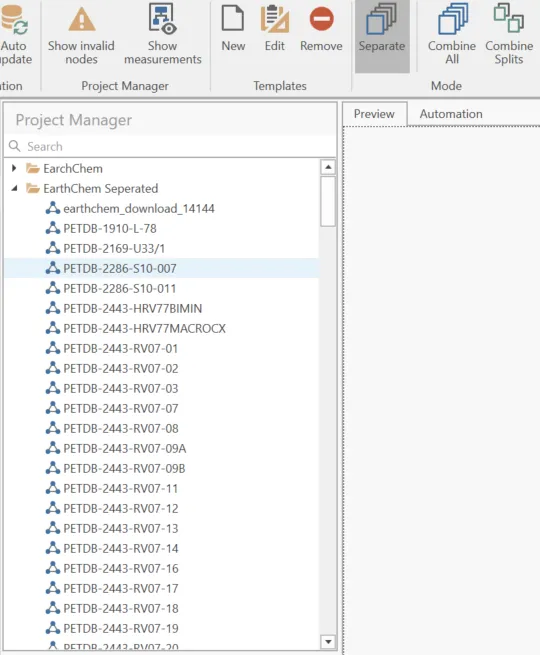Click Show measurements icon
540x655 pixels.
[162, 18]
